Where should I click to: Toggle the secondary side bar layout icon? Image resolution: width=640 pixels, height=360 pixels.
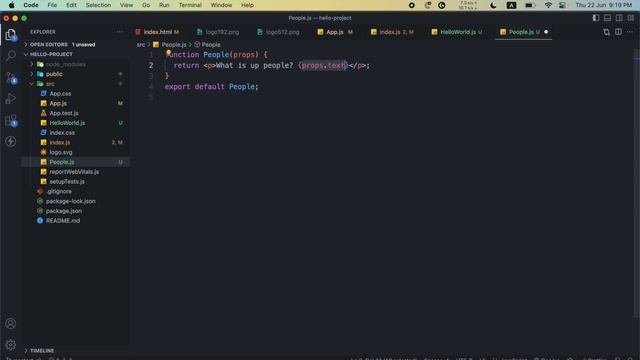point(619,18)
